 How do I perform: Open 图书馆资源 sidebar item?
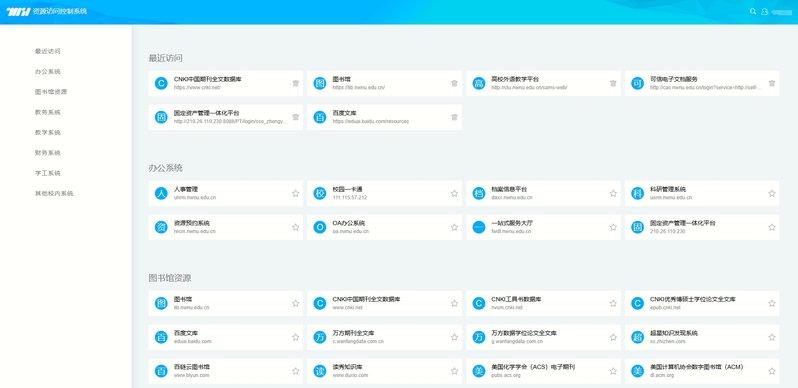[x=51, y=92]
